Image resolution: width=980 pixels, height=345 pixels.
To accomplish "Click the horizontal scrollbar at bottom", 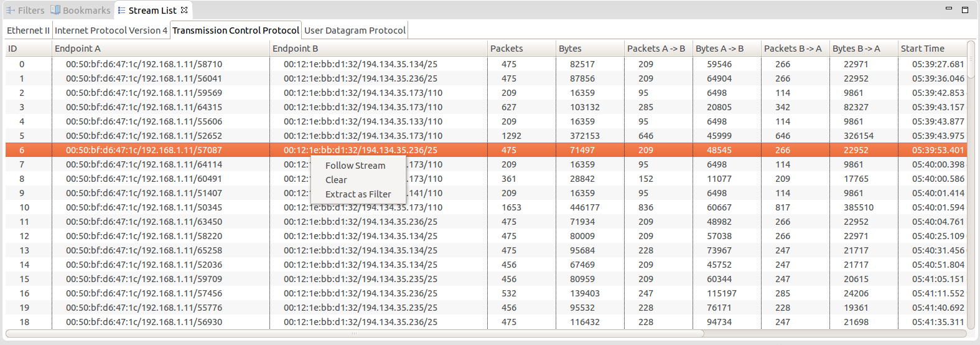I will coord(355,334).
